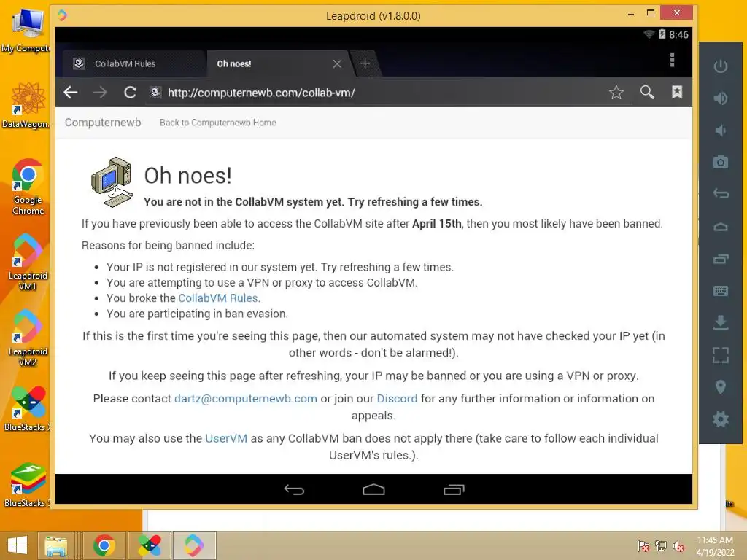Click the Leapdroid taskbar button

pos(194,545)
